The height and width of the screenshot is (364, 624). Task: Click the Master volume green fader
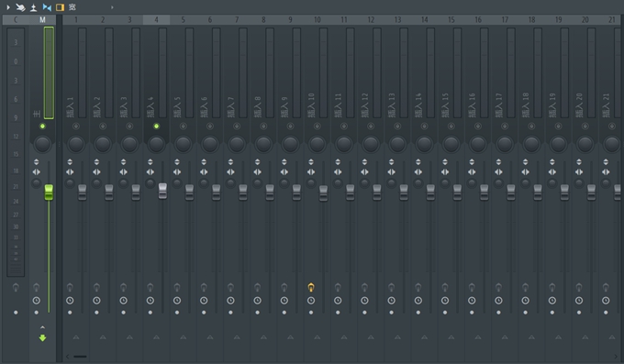[x=49, y=193]
